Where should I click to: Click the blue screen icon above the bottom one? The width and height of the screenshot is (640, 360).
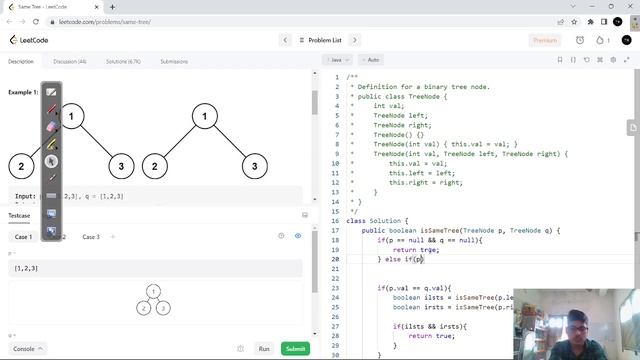click(x=51, y=213)
